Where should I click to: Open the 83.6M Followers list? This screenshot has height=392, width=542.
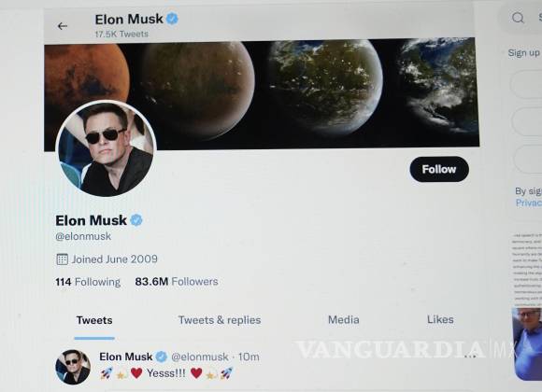point(177,282)
